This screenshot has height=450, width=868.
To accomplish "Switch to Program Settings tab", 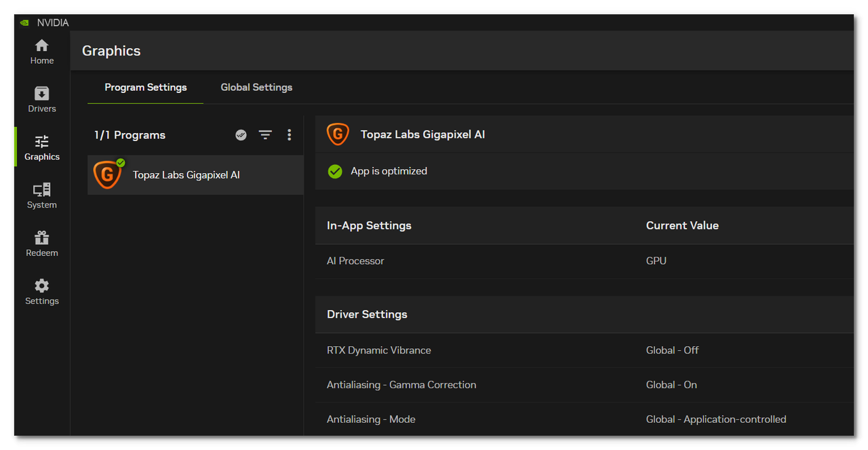I will click(x=146, y=88).
